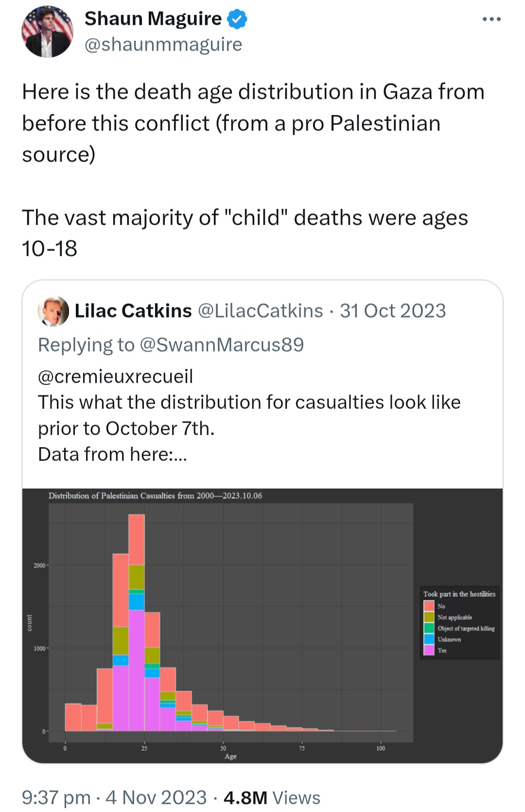
Task: Click the green 'Object of targeted killing' swatch
Action: pyautogui.click(x=429, y=628)
